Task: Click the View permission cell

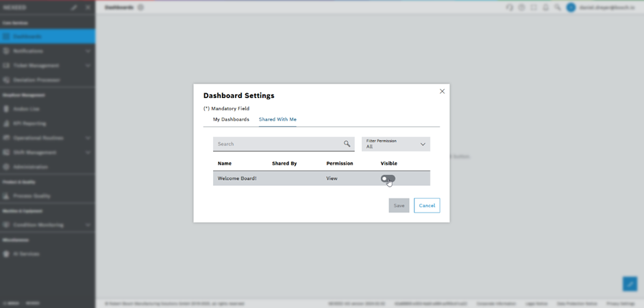Action: click(332, 178)
